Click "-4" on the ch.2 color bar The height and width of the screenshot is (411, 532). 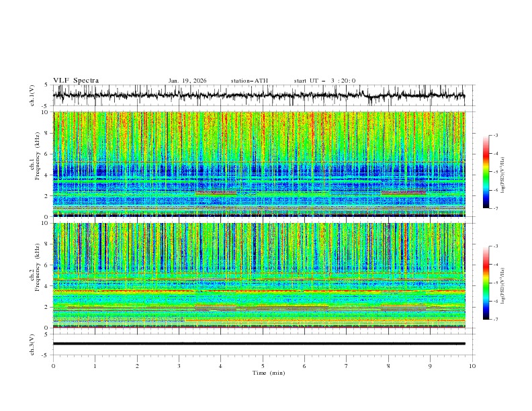495,265
